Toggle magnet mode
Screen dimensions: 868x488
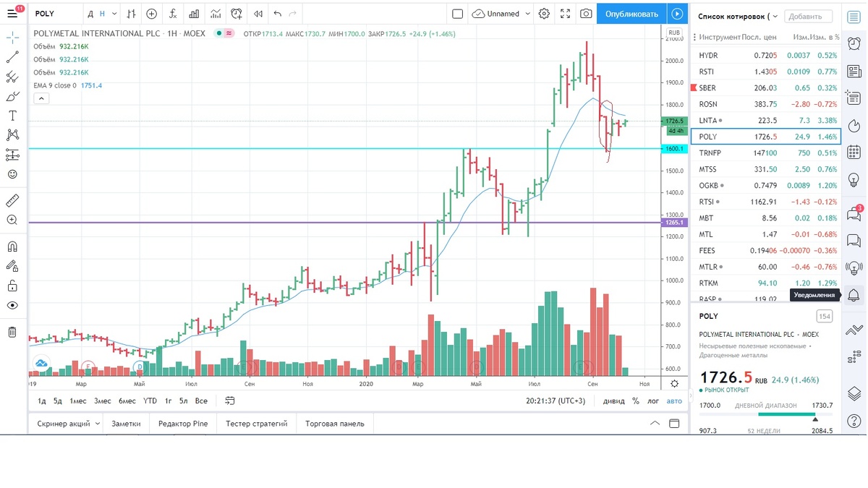pos(12,247)
